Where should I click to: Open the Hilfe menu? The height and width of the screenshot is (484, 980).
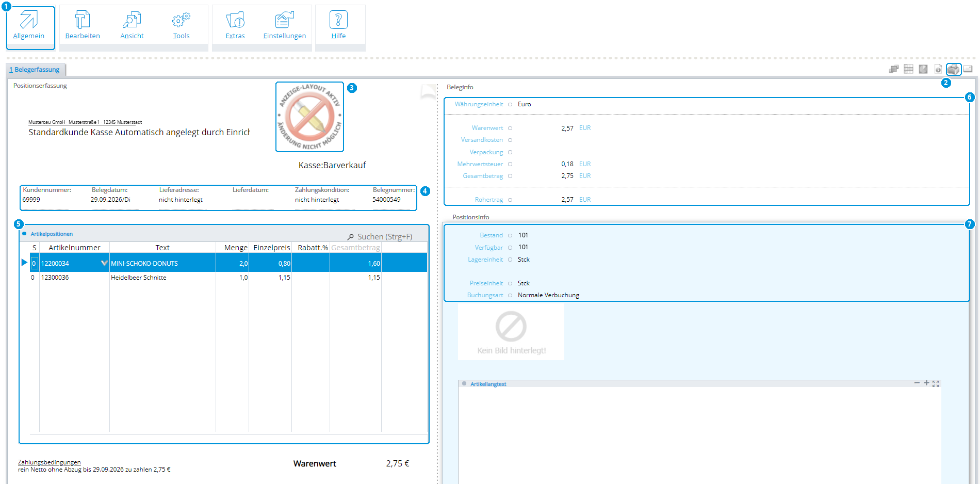coord(338,26)
